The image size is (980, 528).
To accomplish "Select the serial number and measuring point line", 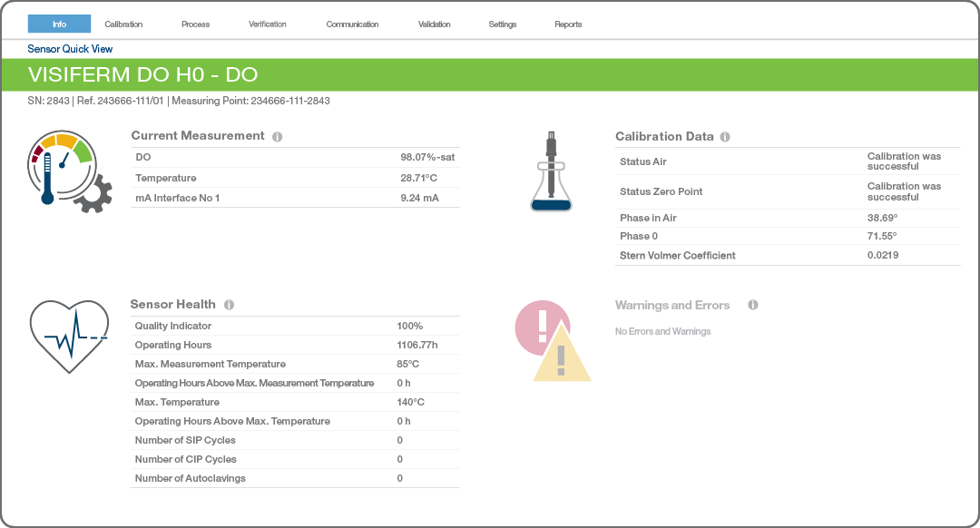I will (x=179, y=101).
